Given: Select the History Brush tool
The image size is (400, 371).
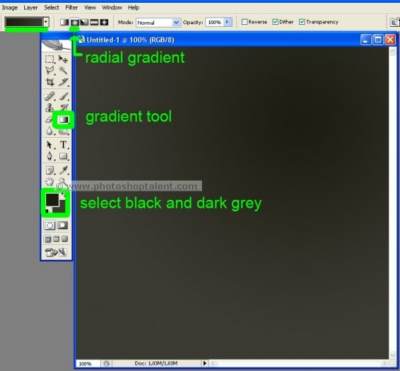Looking at the screenshot, I should (x=63, y=107).
